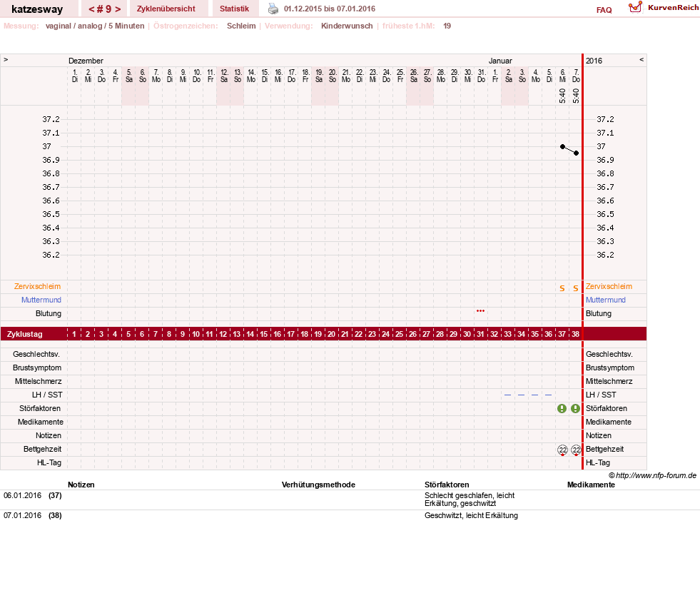Viewport: 700px width, 608px height.
Task: Click the Bettgehzeit 22 clock on day 38
Action: 576,450
